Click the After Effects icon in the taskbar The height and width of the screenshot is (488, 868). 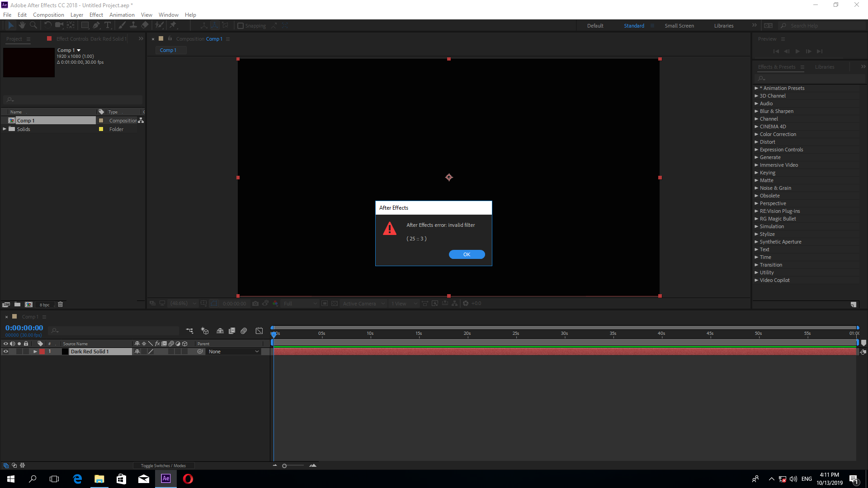coord(166,479)
